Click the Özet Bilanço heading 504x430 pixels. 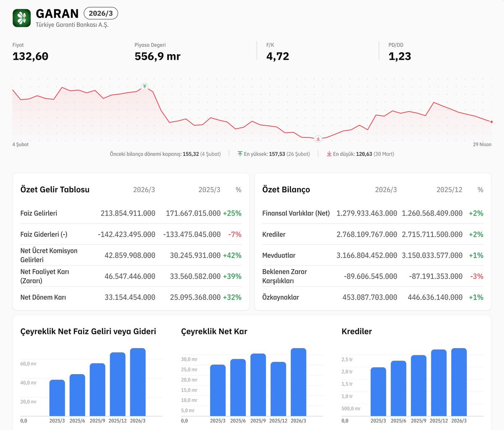pos(286,190)
